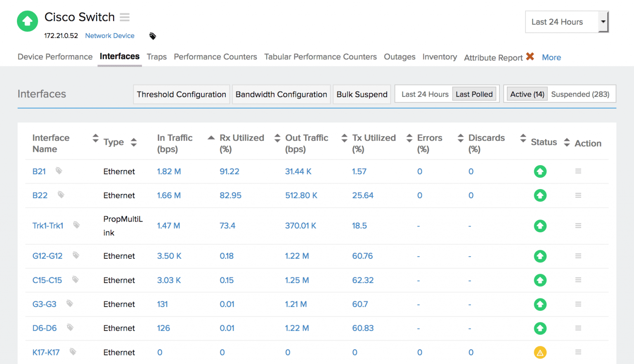Switch to Suspended (283) interfaces view

tap(580, 94)
